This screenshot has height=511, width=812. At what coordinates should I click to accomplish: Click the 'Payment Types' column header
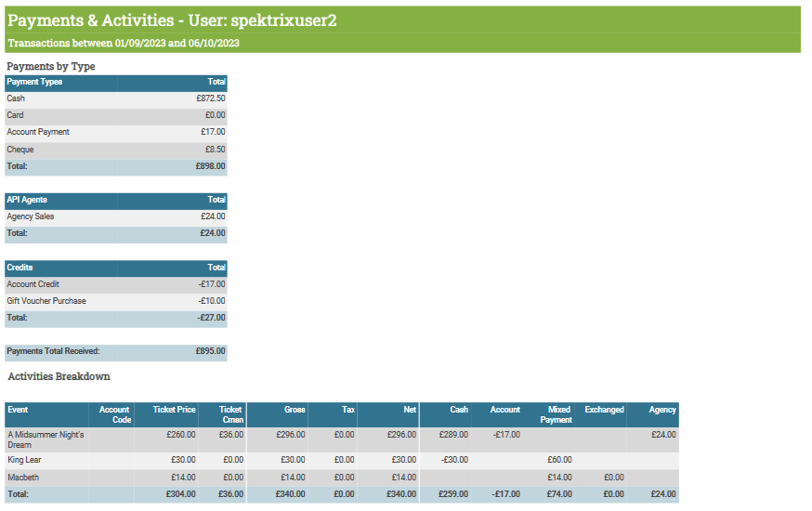click(34, 82)
